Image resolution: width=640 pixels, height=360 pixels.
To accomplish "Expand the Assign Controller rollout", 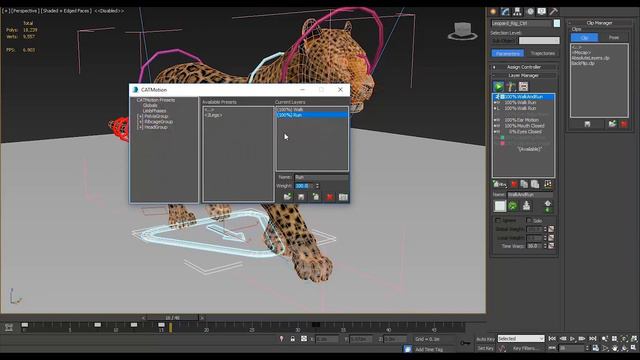I will (x=524, y=67).
